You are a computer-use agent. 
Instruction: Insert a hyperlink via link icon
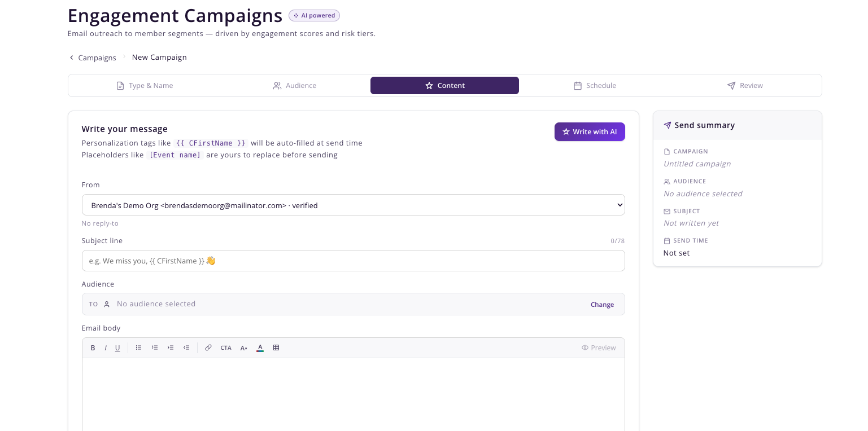click(208, 348)
